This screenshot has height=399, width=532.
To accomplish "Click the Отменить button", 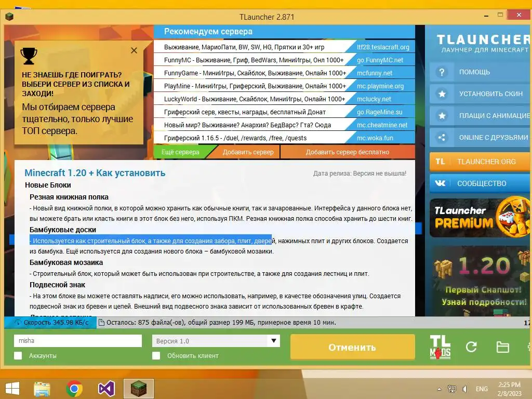I will 353,347.
